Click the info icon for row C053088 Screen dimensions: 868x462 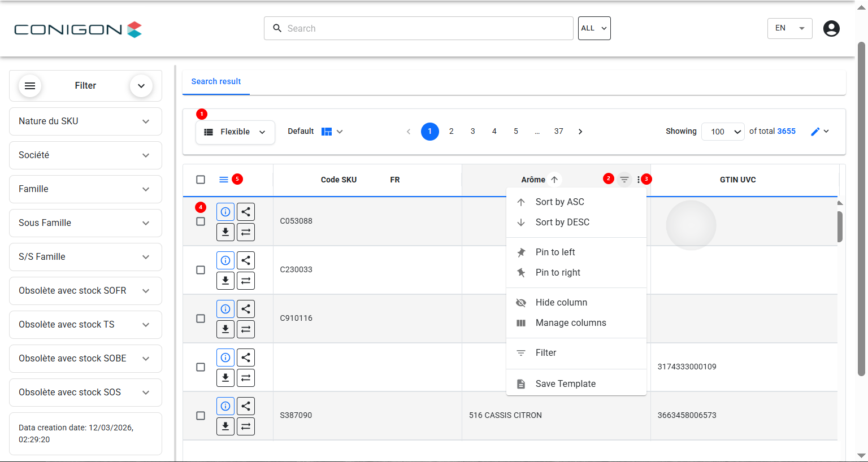225,212
